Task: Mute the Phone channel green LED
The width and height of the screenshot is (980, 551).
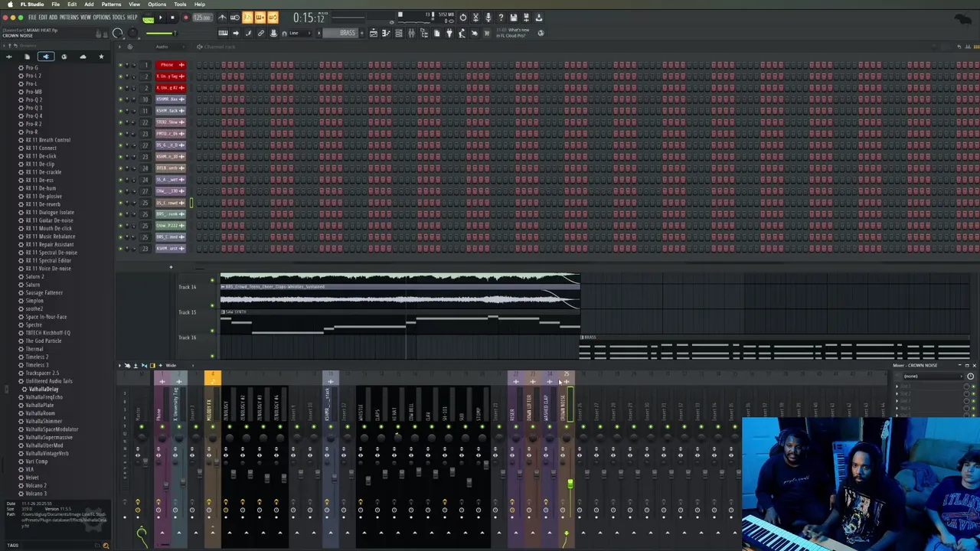Action: [120, 65]
